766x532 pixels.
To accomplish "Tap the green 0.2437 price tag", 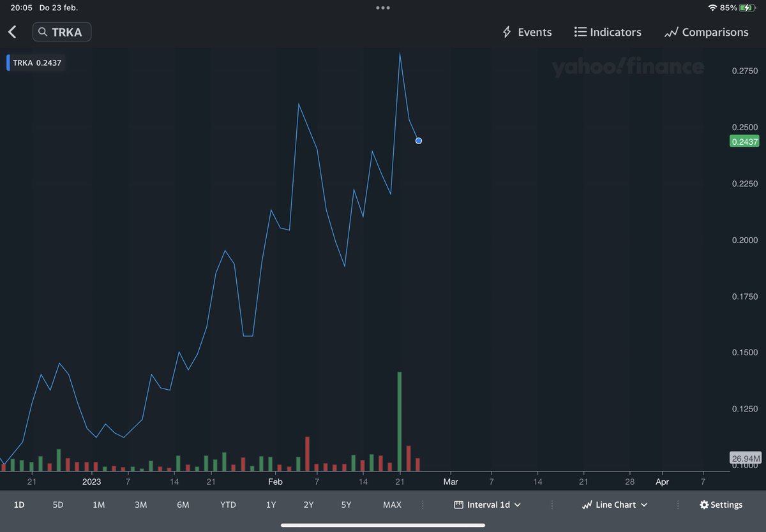I will coord(744,142).
